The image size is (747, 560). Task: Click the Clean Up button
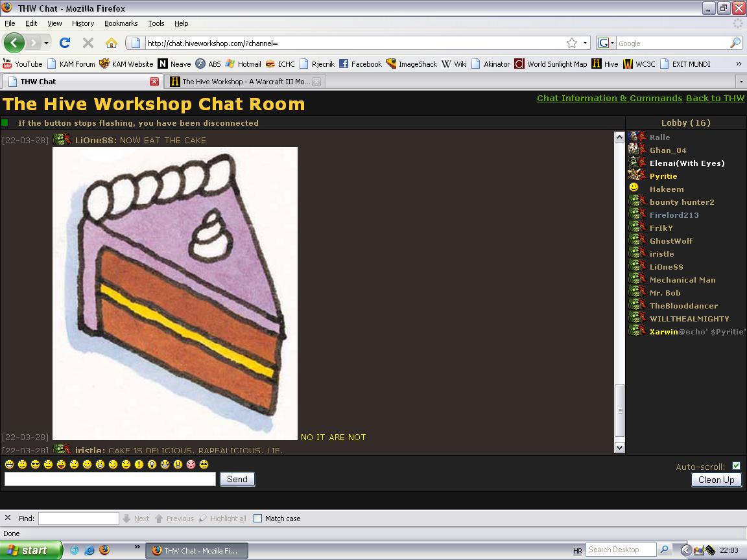(x=716, y=480)
